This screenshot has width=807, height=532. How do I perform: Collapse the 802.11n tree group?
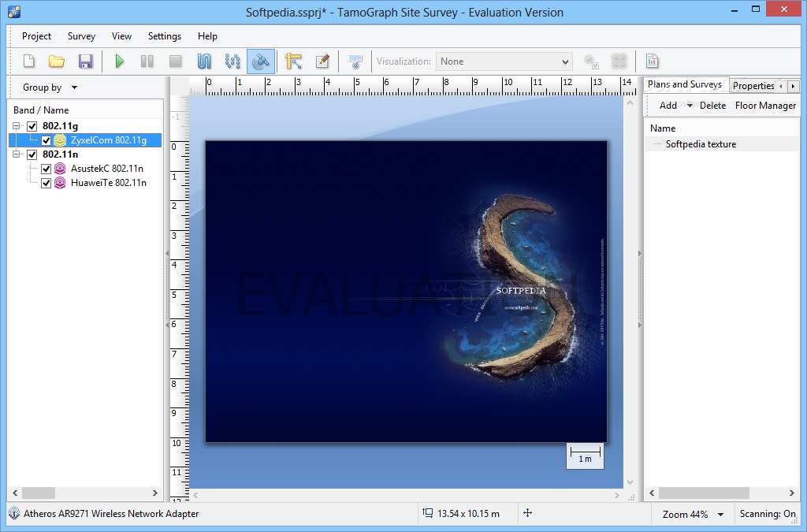(17, 154)
